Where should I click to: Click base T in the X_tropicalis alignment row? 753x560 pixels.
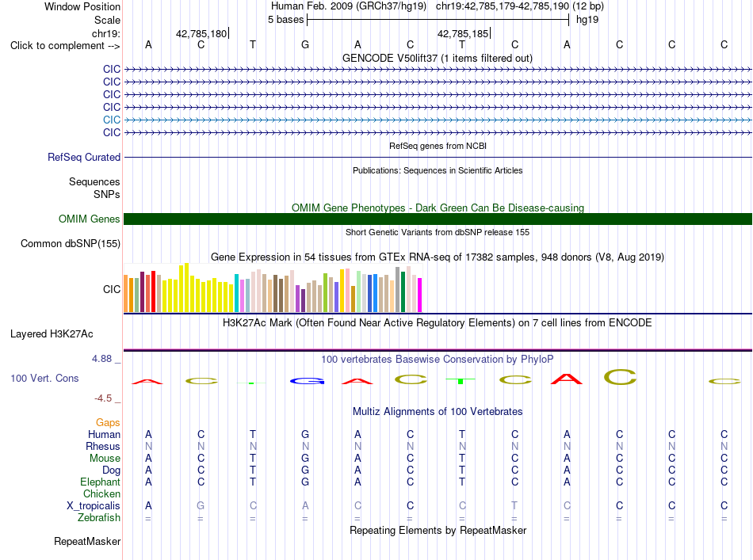pos(514,506)
